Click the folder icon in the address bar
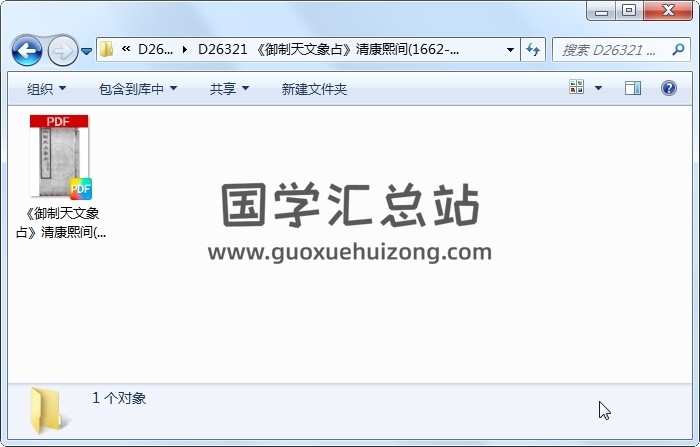 pyautogui.click(x=107, y=49)
